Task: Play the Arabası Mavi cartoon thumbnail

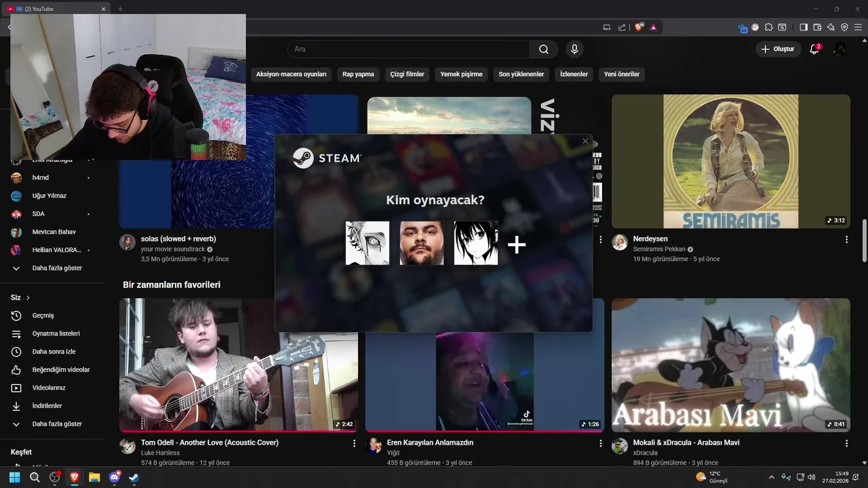Action: point(730,365)
